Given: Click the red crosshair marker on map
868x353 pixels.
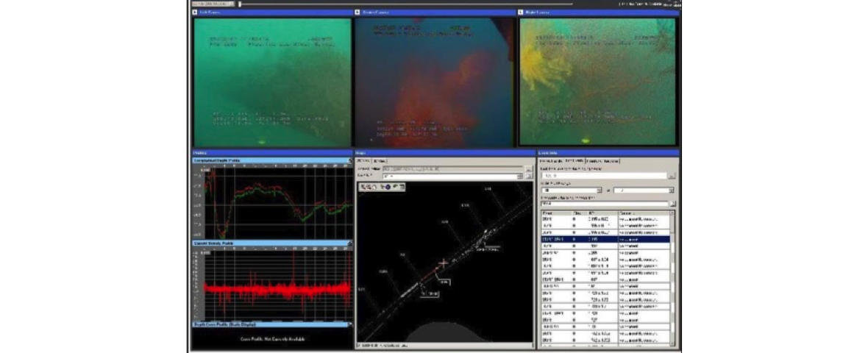Looking at the screenshot, I should (444, 263).
